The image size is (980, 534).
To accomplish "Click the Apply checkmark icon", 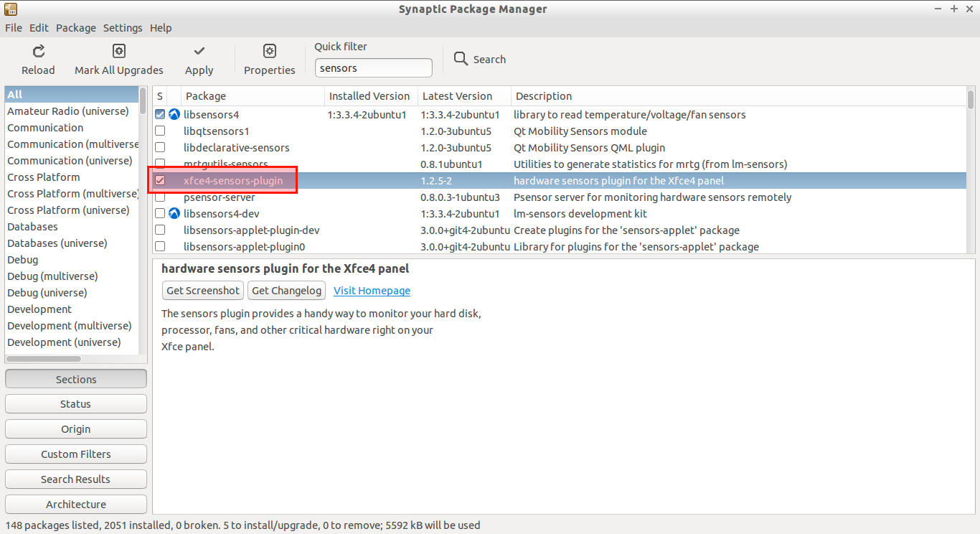I will point(199,51).
